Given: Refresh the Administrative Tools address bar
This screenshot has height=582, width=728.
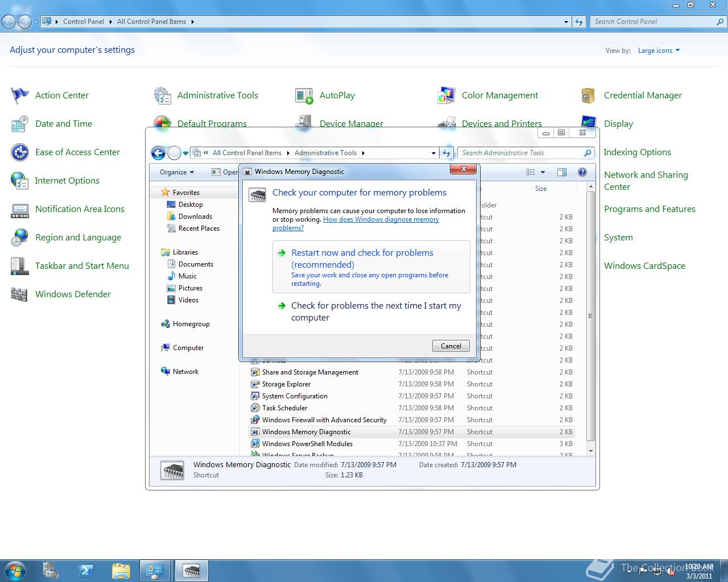Looking at the screenshot, I should point(446,153).
